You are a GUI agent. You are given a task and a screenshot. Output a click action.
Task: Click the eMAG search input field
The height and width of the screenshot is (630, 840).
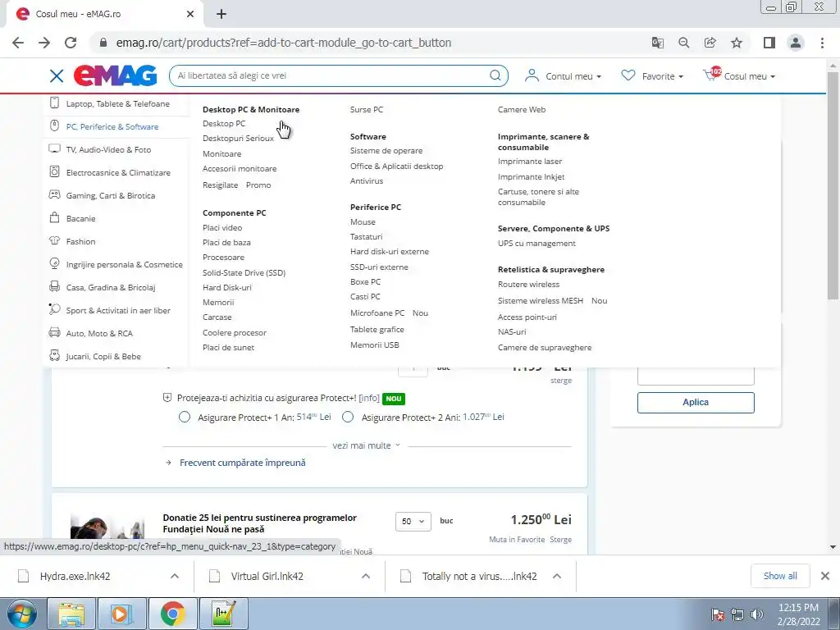[x=332, y=75]
